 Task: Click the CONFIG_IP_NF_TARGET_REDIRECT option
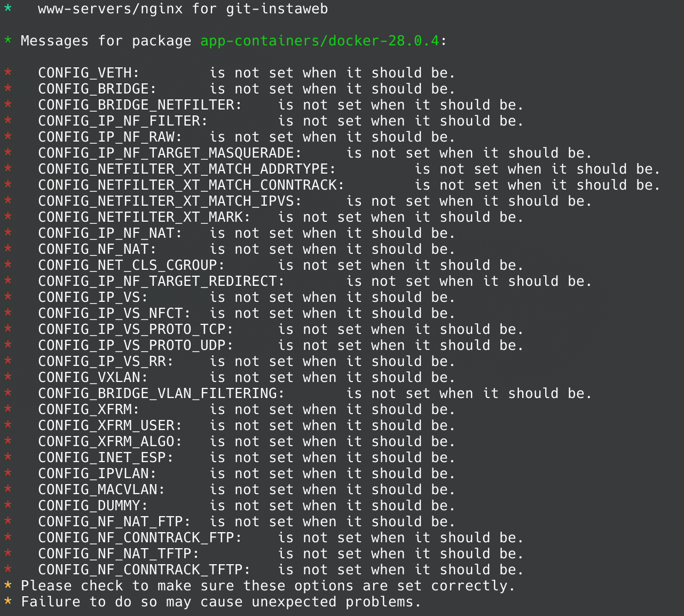click(161, 282)
